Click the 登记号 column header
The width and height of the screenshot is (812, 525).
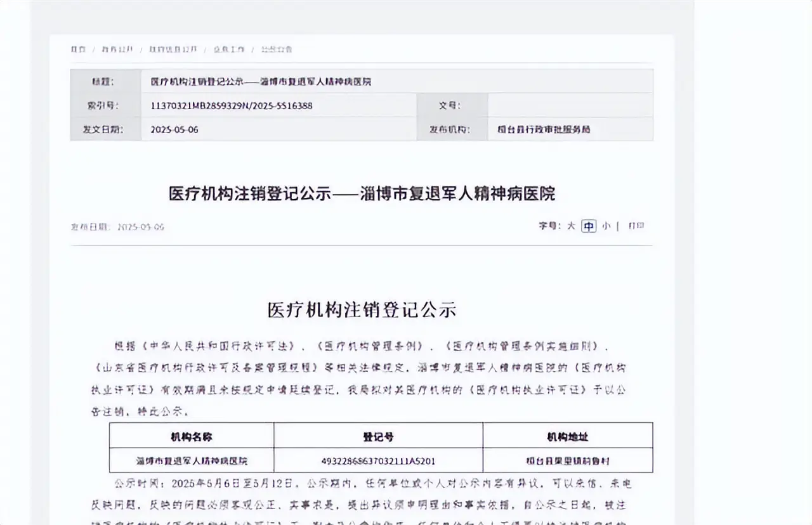pos(378,437)
